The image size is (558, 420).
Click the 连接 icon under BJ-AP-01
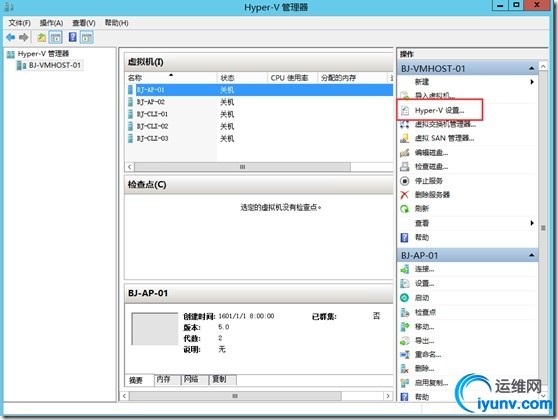point(405,269)
